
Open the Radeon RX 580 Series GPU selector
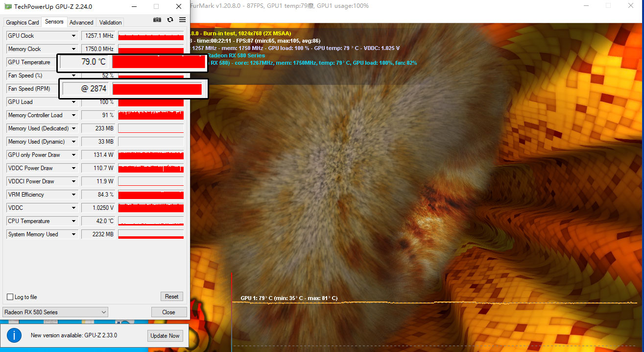(55, 312)
